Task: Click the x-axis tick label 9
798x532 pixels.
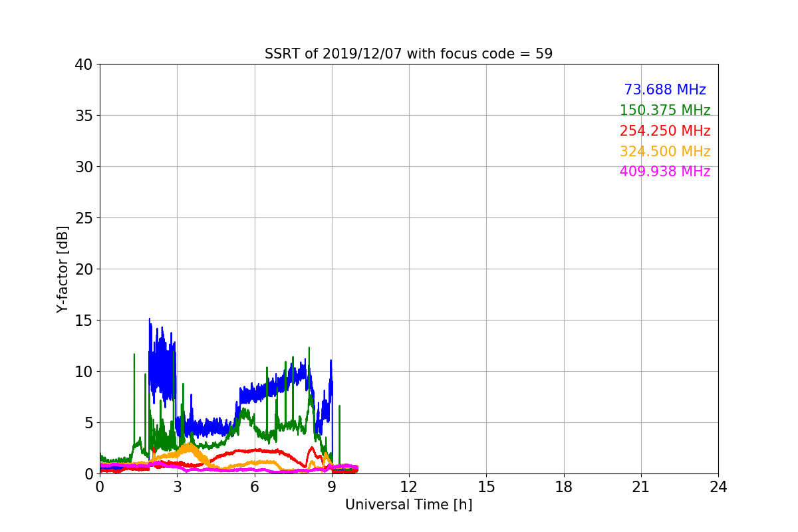Action: pyautogui.click(x=332, y=487)
